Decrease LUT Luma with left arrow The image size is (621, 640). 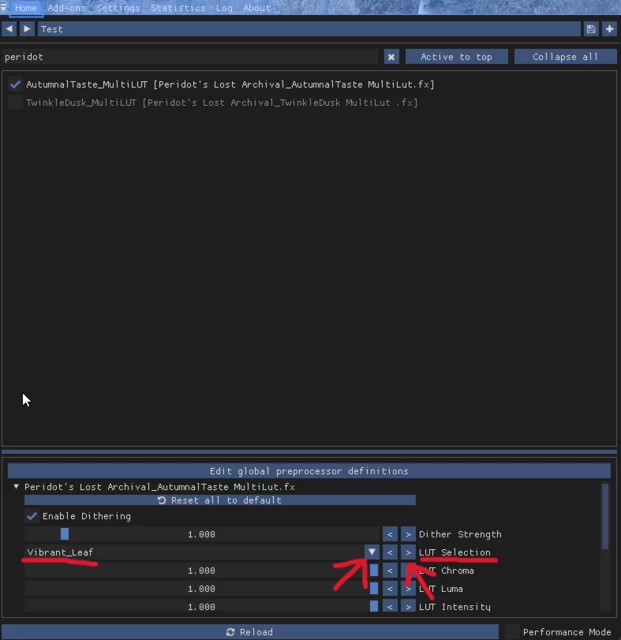point(390,589)
